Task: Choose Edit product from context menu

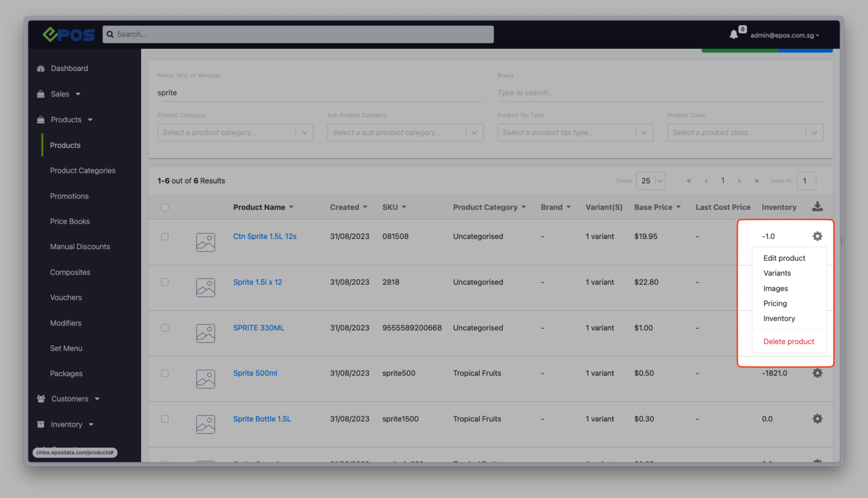Action: pyautogui.click(x=784, y=258)
